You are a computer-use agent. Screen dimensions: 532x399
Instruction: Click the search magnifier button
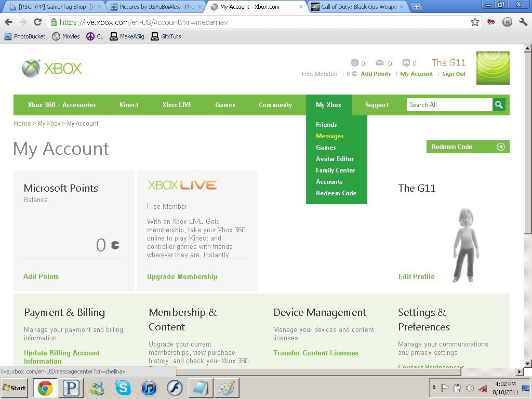(499, 105)
